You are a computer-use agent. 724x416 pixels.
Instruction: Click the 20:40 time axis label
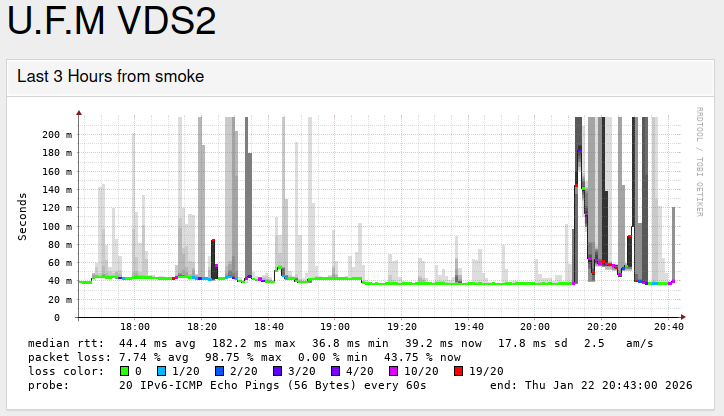668,327
